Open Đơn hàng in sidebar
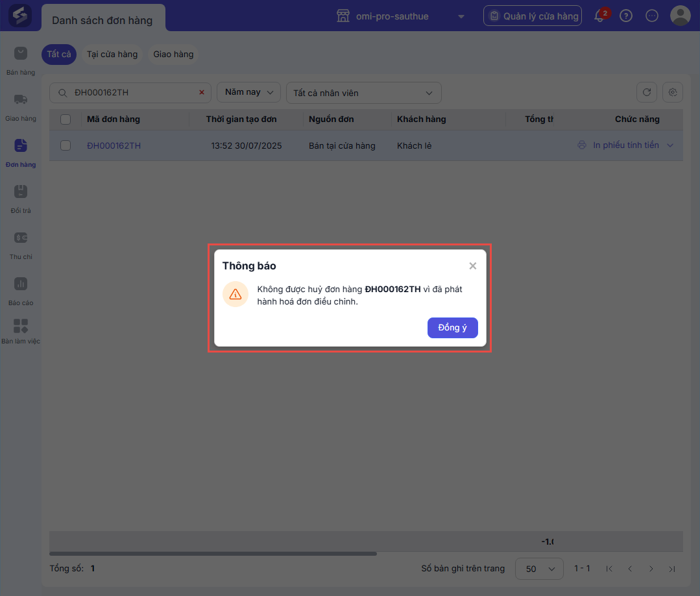 point(21,153)
